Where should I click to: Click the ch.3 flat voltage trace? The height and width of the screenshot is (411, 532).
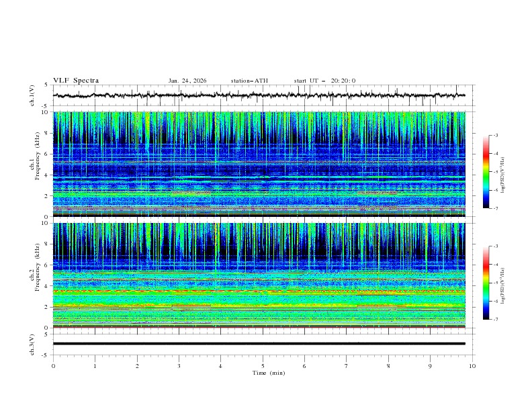click(x=259, y=344)
